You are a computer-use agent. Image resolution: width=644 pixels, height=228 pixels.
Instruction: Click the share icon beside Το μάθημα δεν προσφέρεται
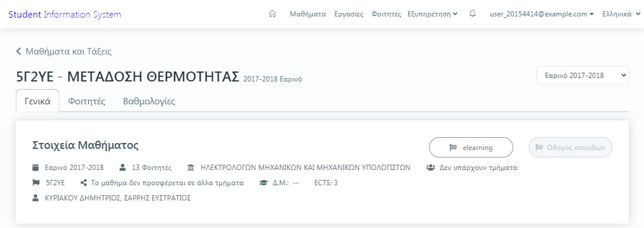coord(83,183)
